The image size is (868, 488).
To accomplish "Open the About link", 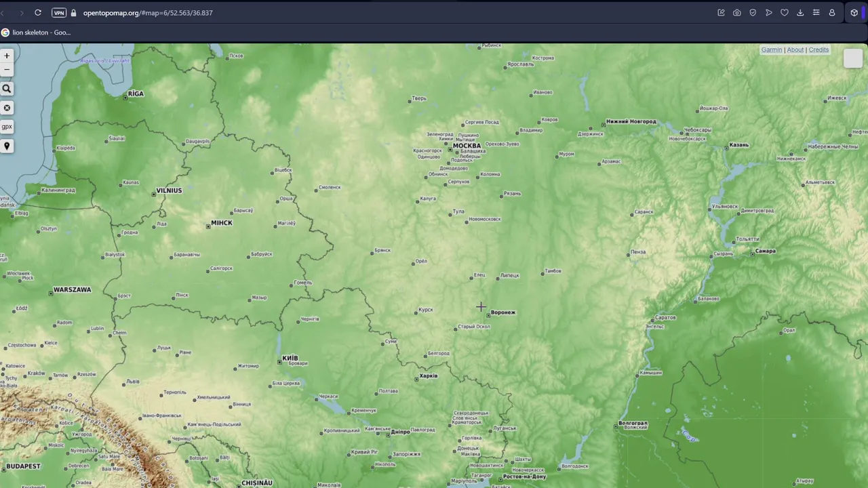I will (795, 50).
